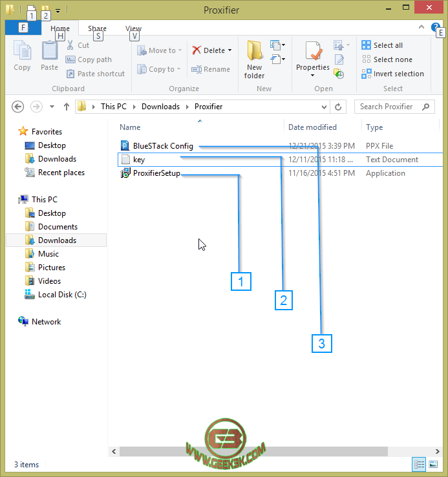
Task: Sort by the Name column header
Action: [x=130, y=127]
